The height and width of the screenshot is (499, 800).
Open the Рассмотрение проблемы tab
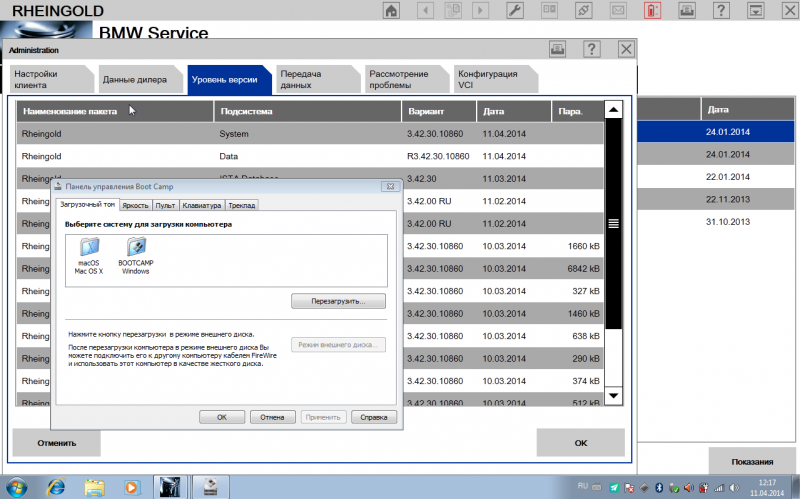(x=405, y=79)
